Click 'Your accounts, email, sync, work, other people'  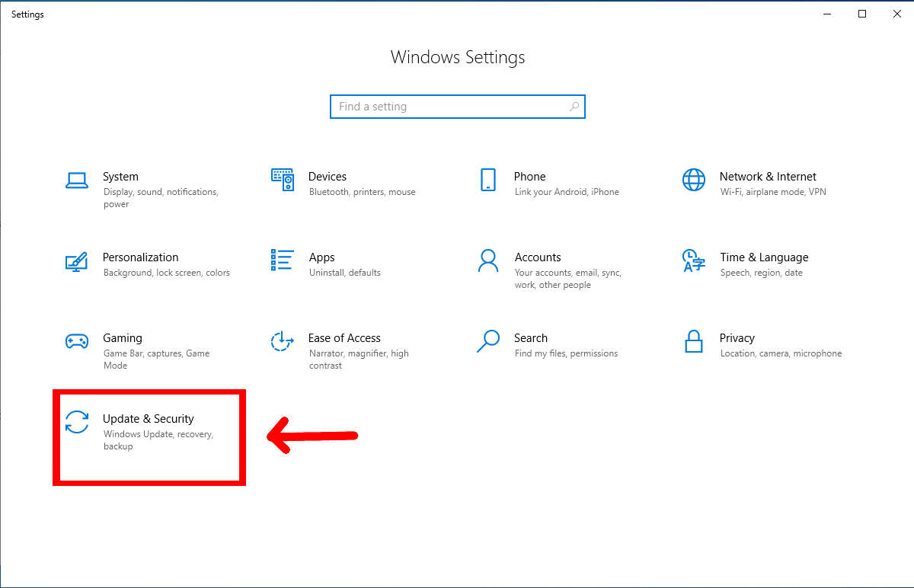568,279
